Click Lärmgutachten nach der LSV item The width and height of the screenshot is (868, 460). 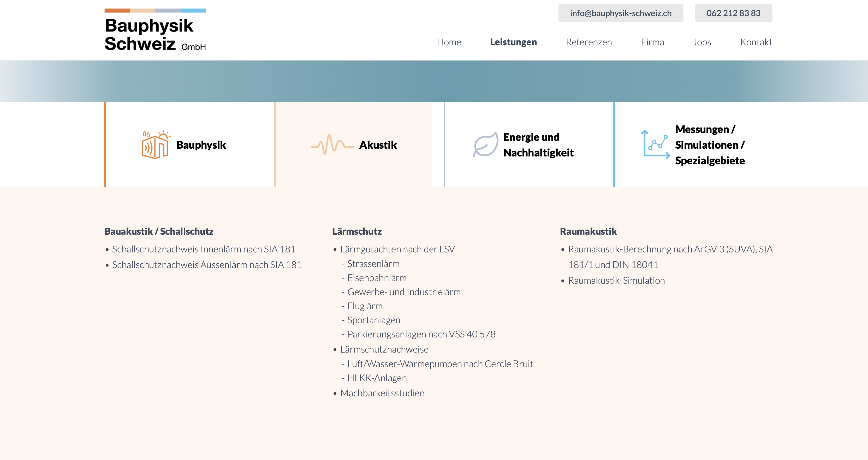pos(398,249)
